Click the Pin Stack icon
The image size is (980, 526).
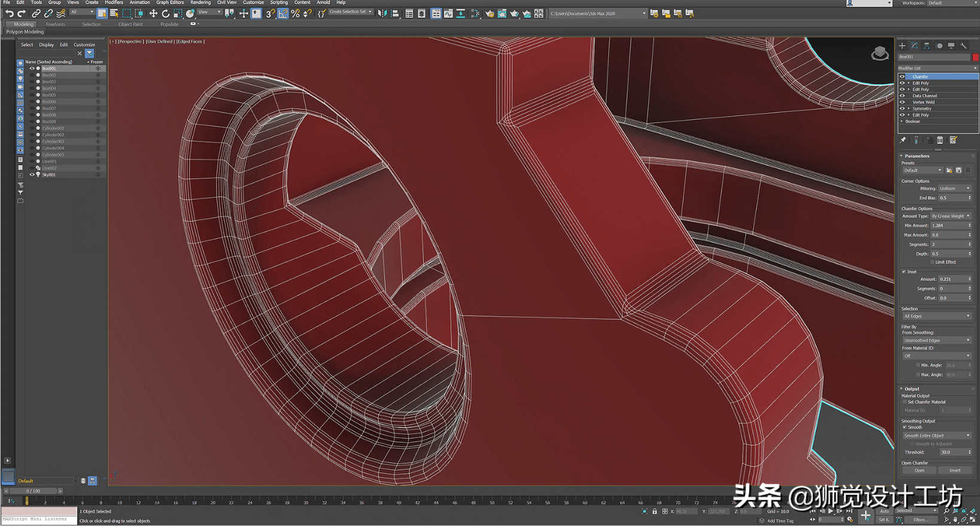pos(903,140)
